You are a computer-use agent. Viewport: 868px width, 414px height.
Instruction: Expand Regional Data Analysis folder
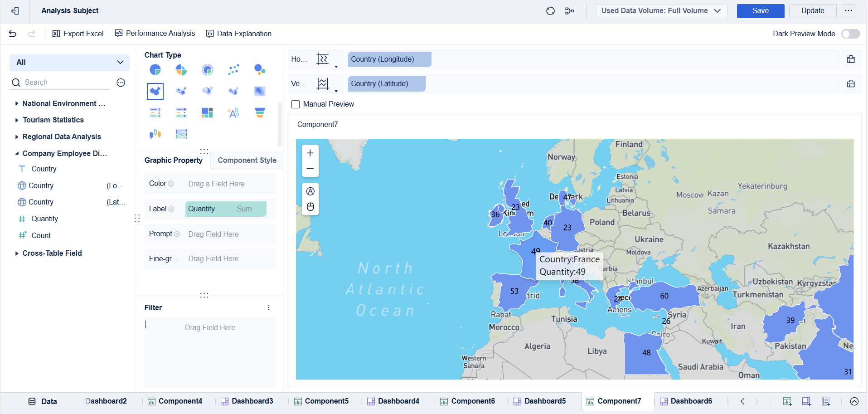[17, 137]
